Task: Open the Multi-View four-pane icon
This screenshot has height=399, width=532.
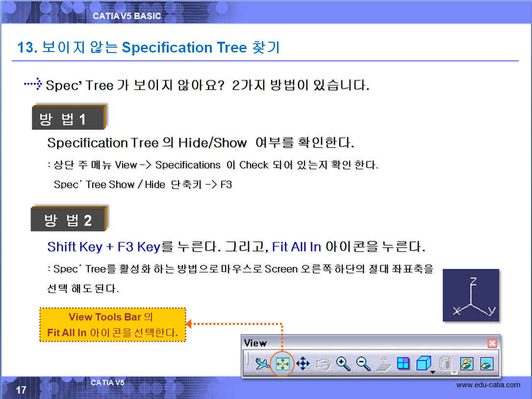Action: [403, 364]
